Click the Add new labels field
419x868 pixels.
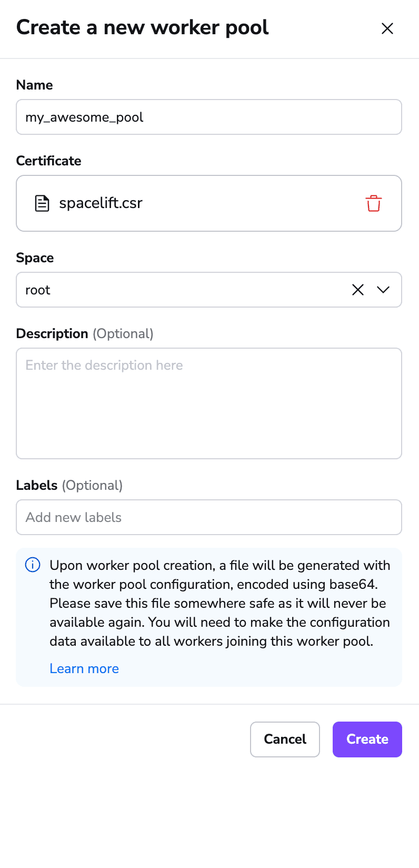coord(209,517)
